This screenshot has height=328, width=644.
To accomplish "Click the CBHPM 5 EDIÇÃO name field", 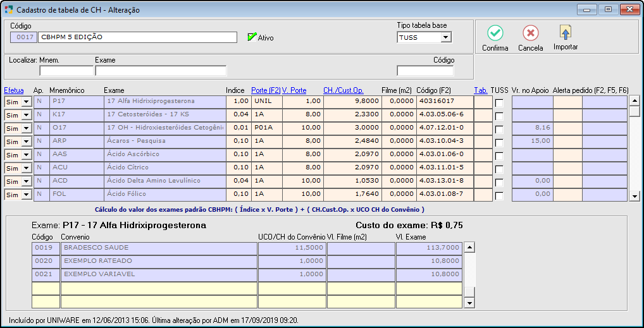I will coord(137,37).
